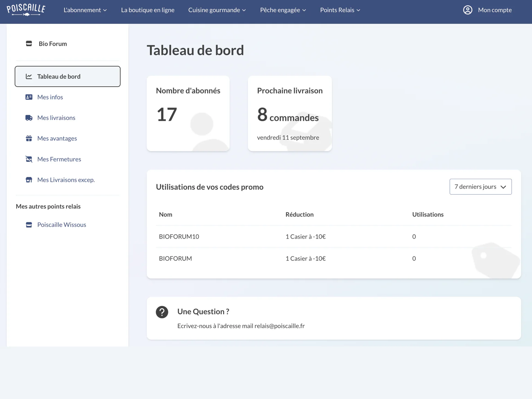Click the Mes infos ID card icon

[x=29, y=97]
